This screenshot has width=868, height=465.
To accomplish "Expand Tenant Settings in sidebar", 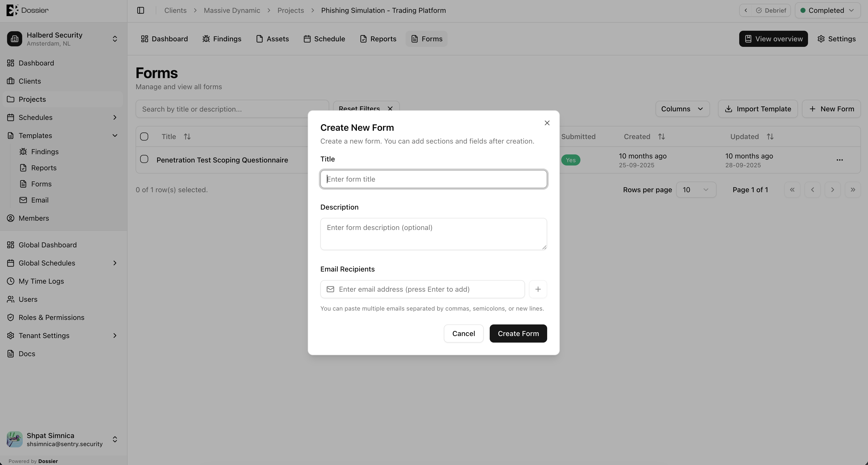I will (115, 336).
